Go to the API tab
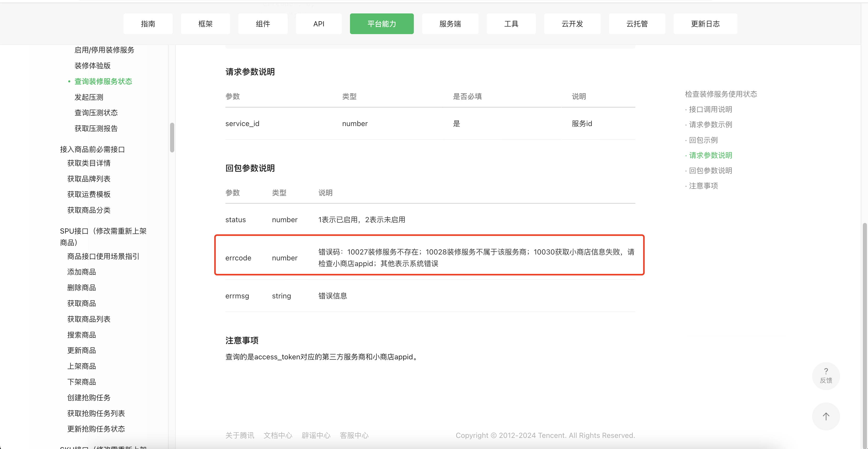 pyautogui.click(x=318, y=24)
